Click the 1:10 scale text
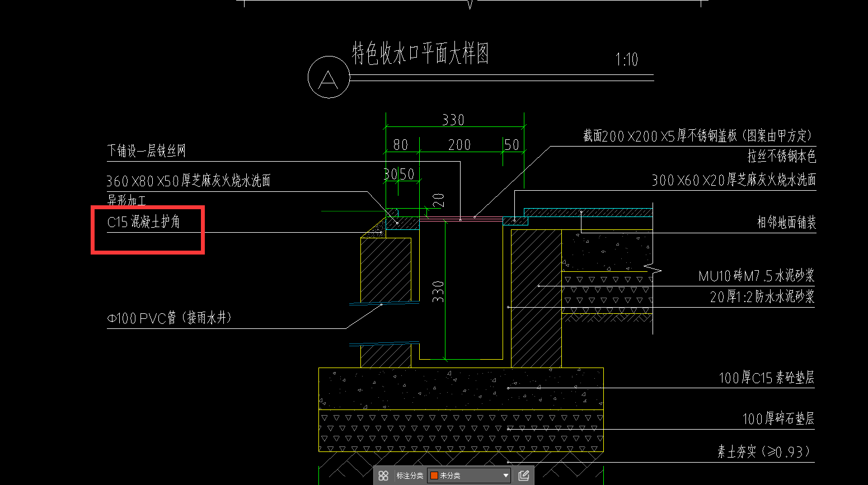This screenshot has width=868, height=485. point(626,60)
